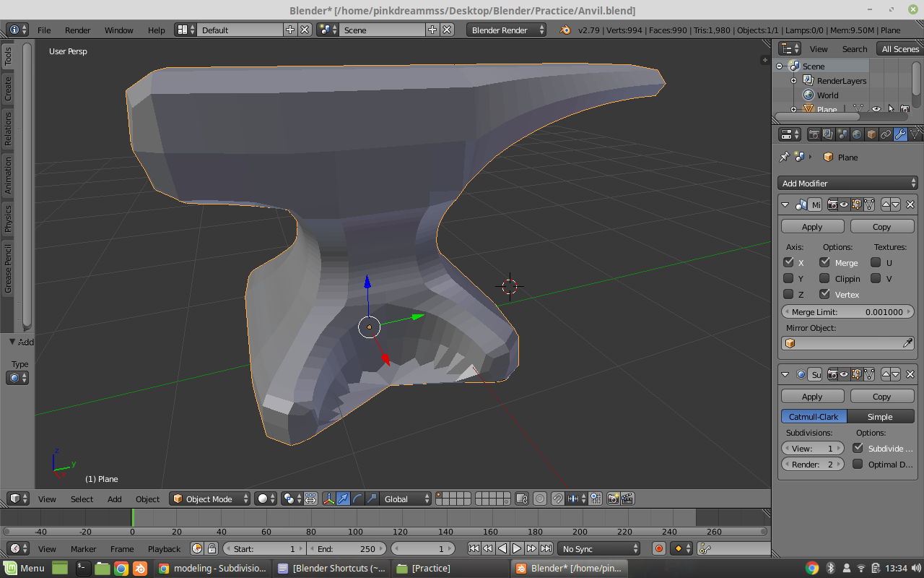
Task: Toggle the Vertex groups checkbox
Action: (x=824, y=294)
